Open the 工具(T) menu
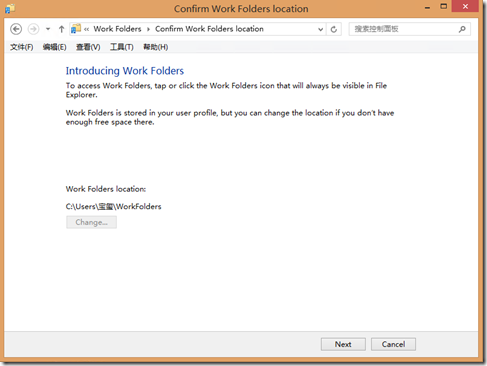Screen dimensions: 487x366 [122, 47]
